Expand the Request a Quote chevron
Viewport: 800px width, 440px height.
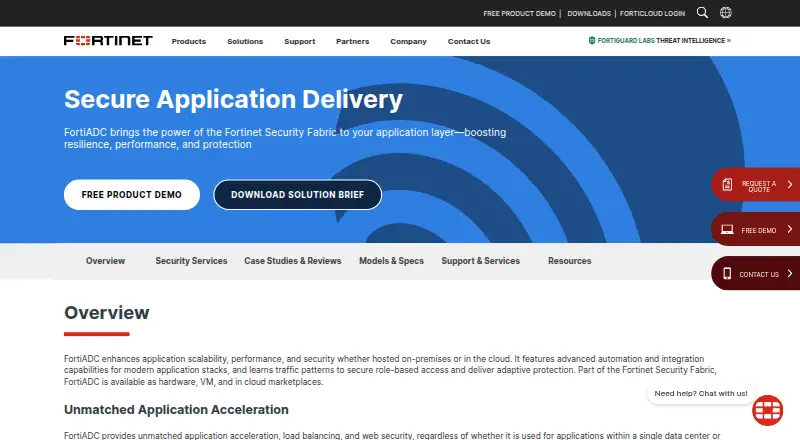tap(789, 184)
